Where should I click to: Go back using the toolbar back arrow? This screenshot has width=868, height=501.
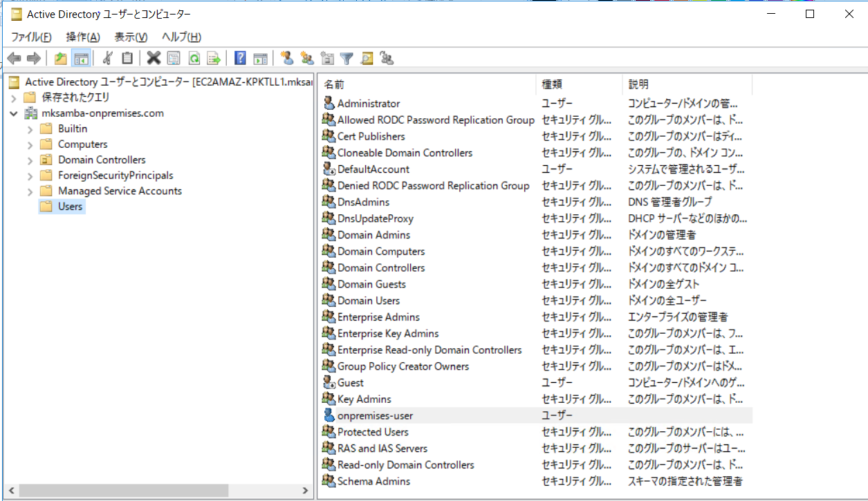(14, 58)
